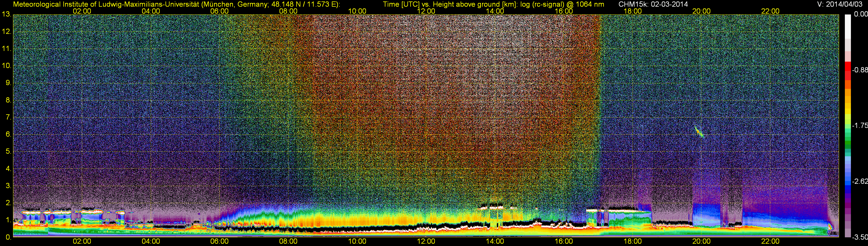Screen dimensions: 868x246
Task: Click the 5 km height axis label
Action: (x=8, y=152)
